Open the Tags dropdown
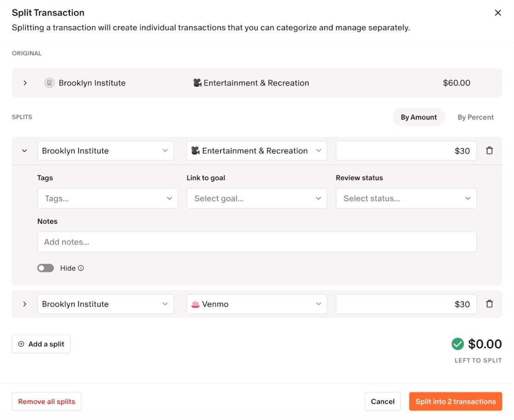Viewport: 514px width, 420px height. (107, 198)
